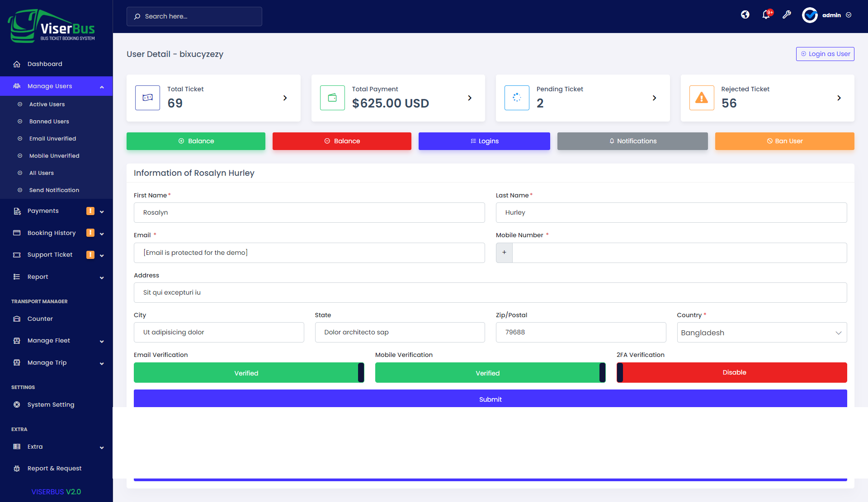Click the loading spinner on Pending Ticket card
The width and height of the screenshot is (868, 502).
[x=517, y=98]
